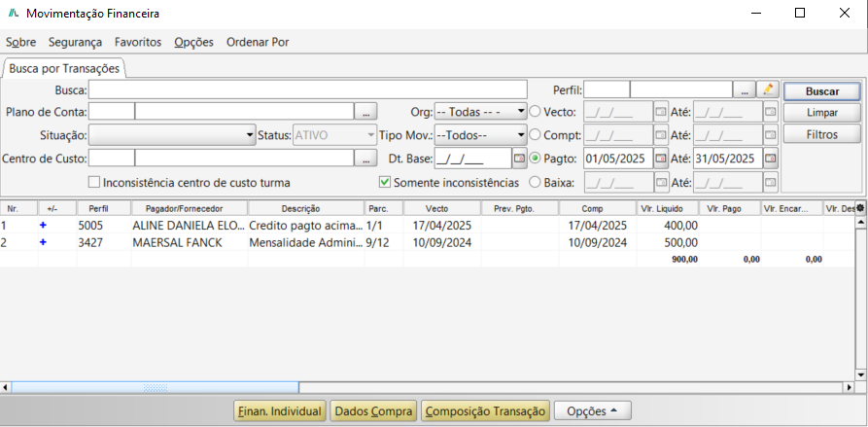Image resolution: width=868 pixels, height=427 pixels.
Task: Click the Plano de Conta code field
Action: [x=112, y=112]
